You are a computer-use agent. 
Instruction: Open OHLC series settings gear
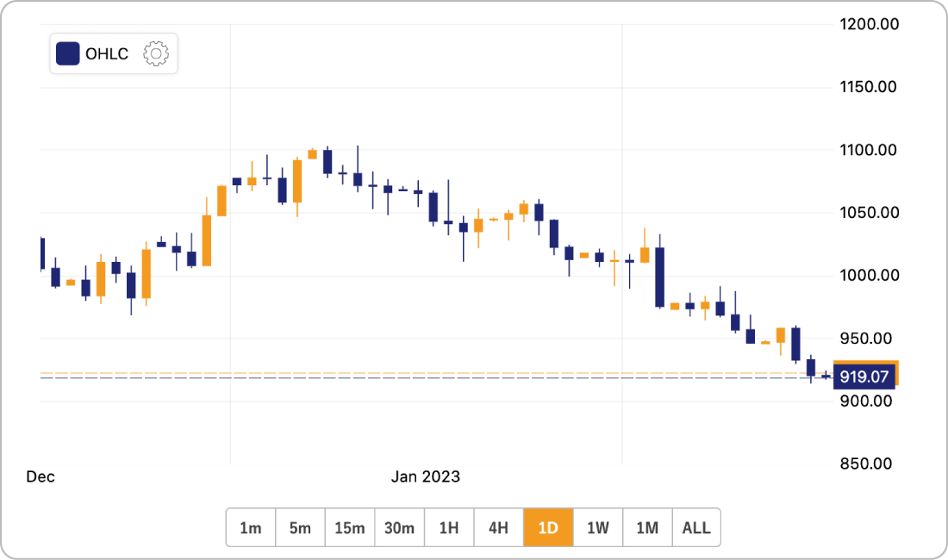[x=156, y=53]
